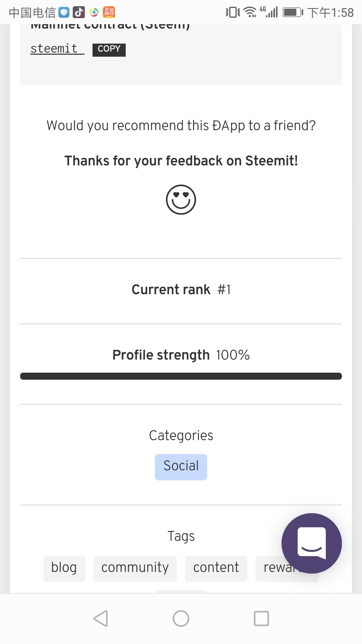Open the purple chat support bubble
This screenshot has height=644, width=362.
[311, 543]
